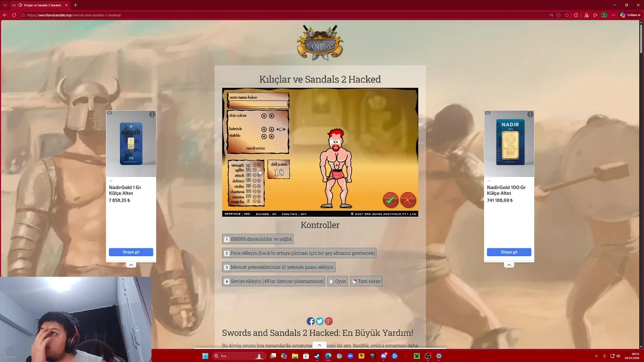Click hack 4: Seviye ekleyin

click(274, 281)
